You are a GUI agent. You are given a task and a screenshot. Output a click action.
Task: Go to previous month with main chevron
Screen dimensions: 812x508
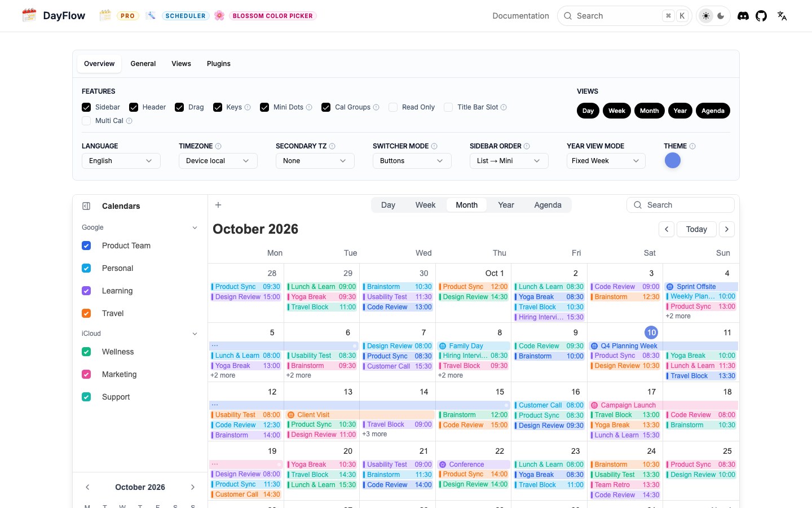coord(667,229)
